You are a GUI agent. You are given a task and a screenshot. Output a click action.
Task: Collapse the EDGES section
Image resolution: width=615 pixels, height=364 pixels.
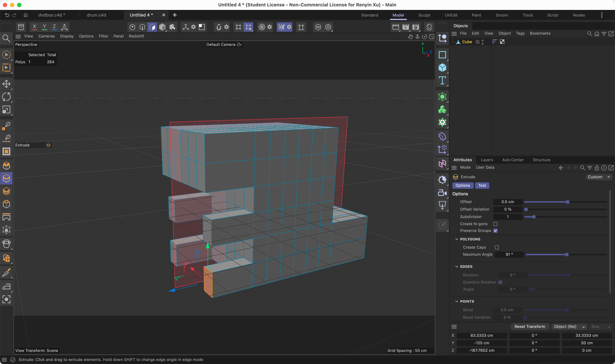[x=457, y=267]
